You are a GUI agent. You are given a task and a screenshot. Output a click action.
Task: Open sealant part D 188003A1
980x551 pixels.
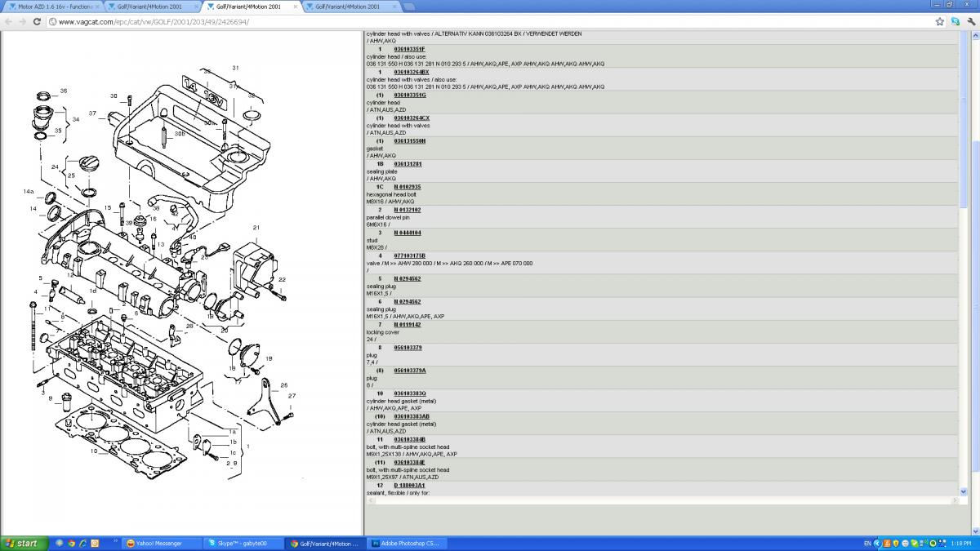409,485
